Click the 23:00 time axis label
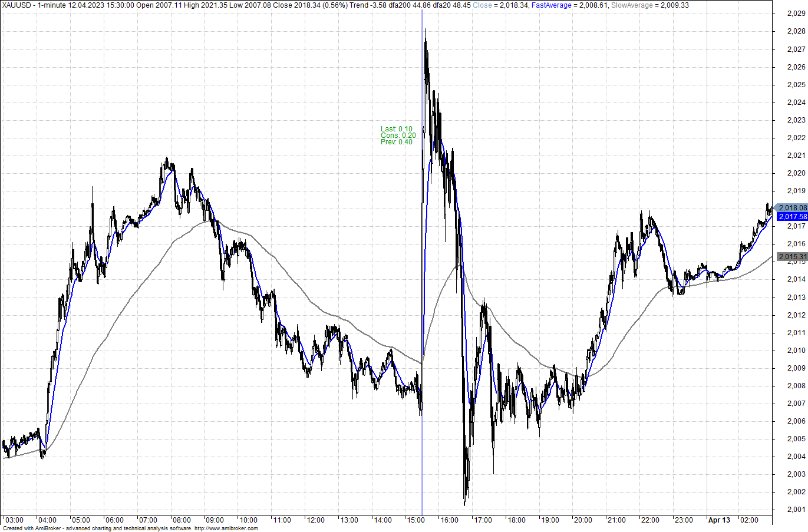This screenshot has width=808, height=532. (684, 520)
